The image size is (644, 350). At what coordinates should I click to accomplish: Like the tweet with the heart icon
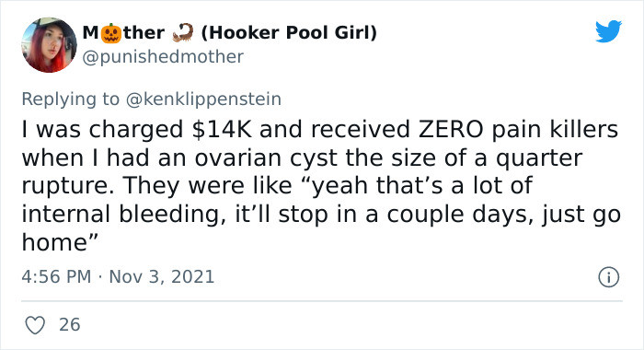point(35,325)
